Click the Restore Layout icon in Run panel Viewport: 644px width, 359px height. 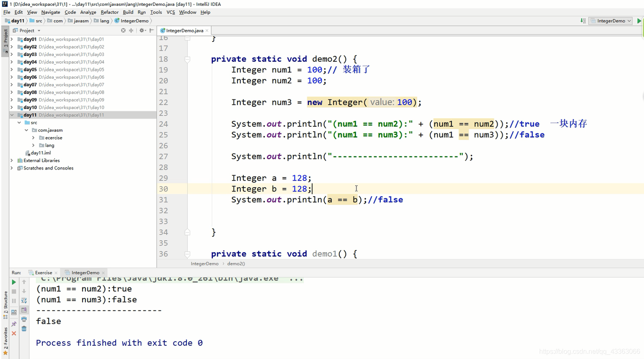(14, 312)
